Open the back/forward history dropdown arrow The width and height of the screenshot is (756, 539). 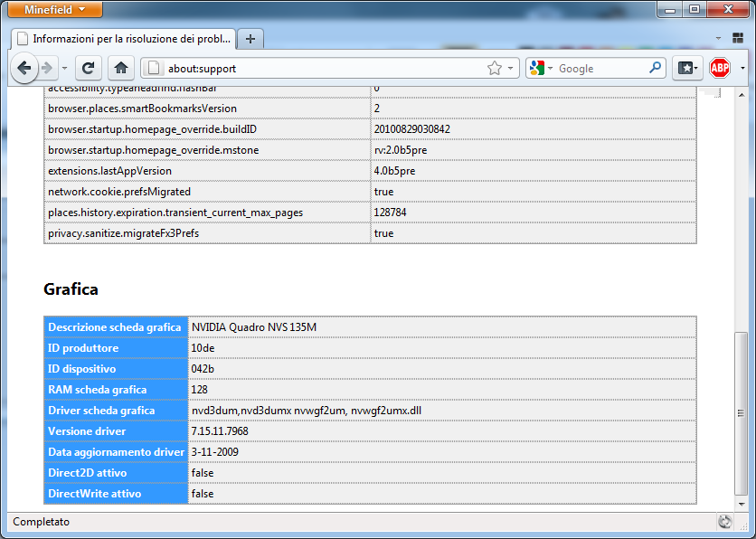click(64, 69)
